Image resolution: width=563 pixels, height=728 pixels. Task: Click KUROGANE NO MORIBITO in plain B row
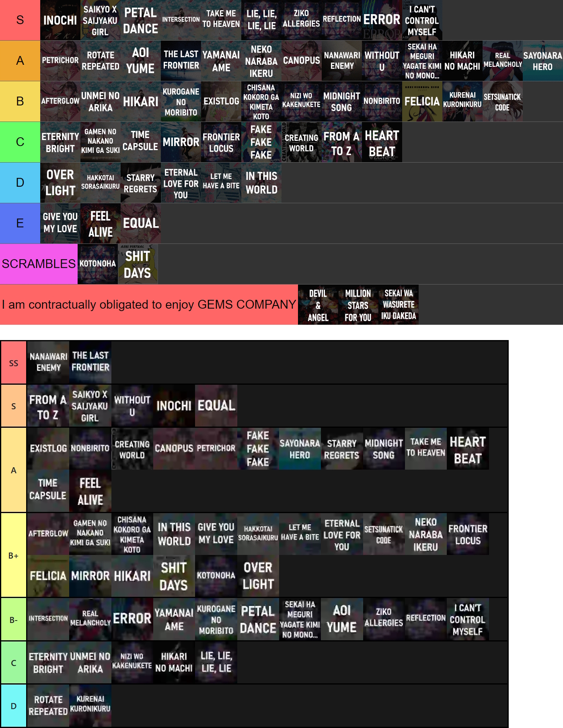point(181,101)
